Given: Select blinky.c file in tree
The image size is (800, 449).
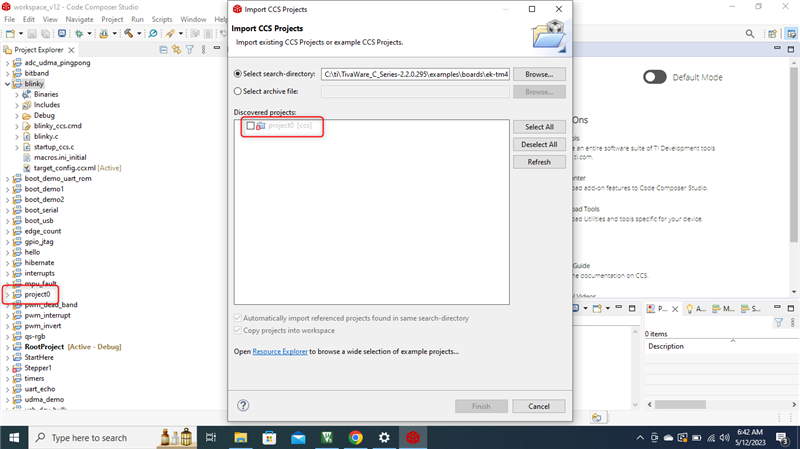Looking at the screenshot, I should click(x=46, y=136).
